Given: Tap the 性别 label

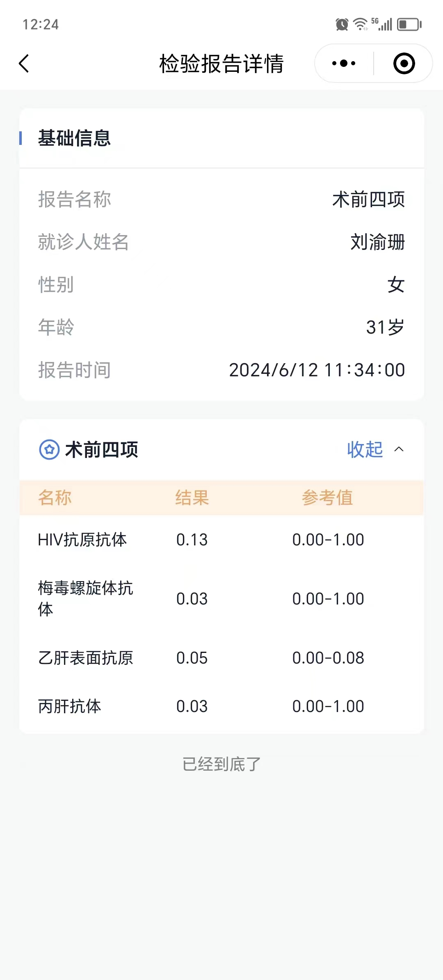Looking at the screenshot, I should tap(56, 285).
